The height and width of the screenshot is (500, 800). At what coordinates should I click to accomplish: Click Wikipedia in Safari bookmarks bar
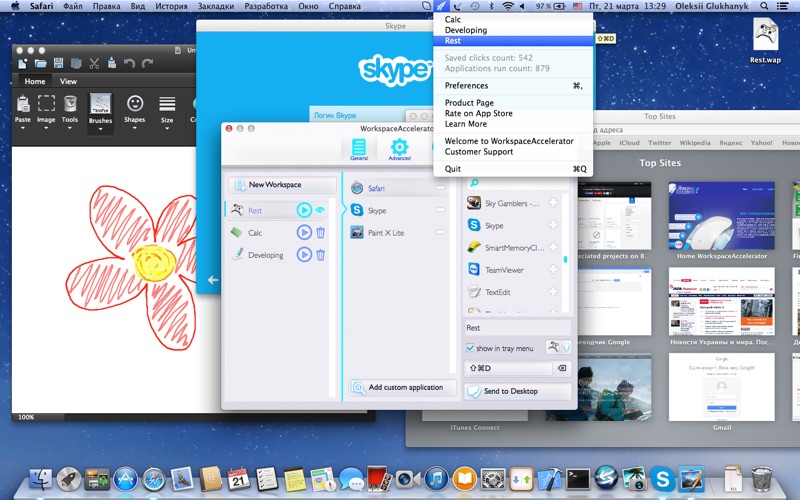point(695,143)
